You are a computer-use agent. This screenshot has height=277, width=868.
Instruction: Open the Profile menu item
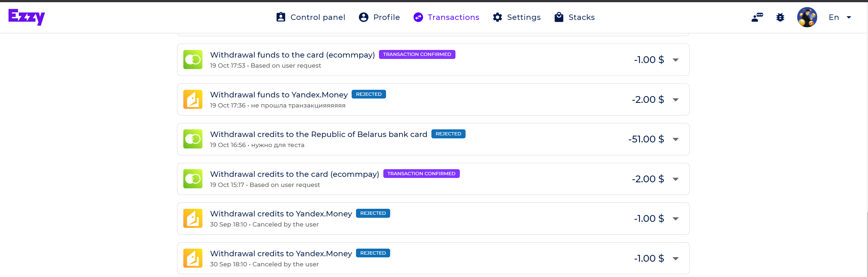[x=379, y=17]
